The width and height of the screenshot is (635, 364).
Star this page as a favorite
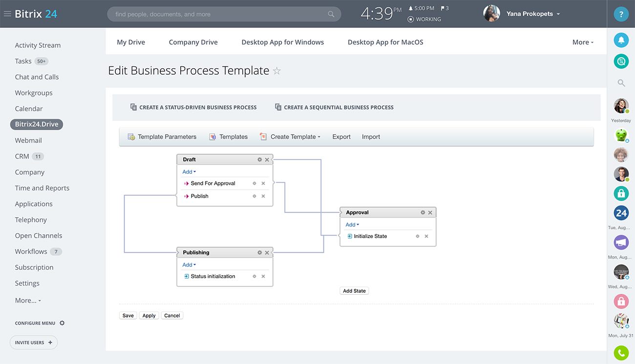[x=277, y=71]
